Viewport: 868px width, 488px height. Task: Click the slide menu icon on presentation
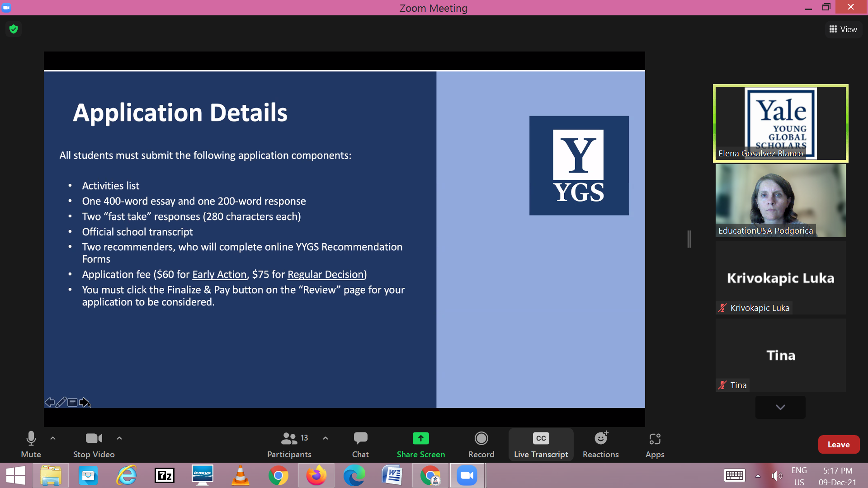(72, 402)
